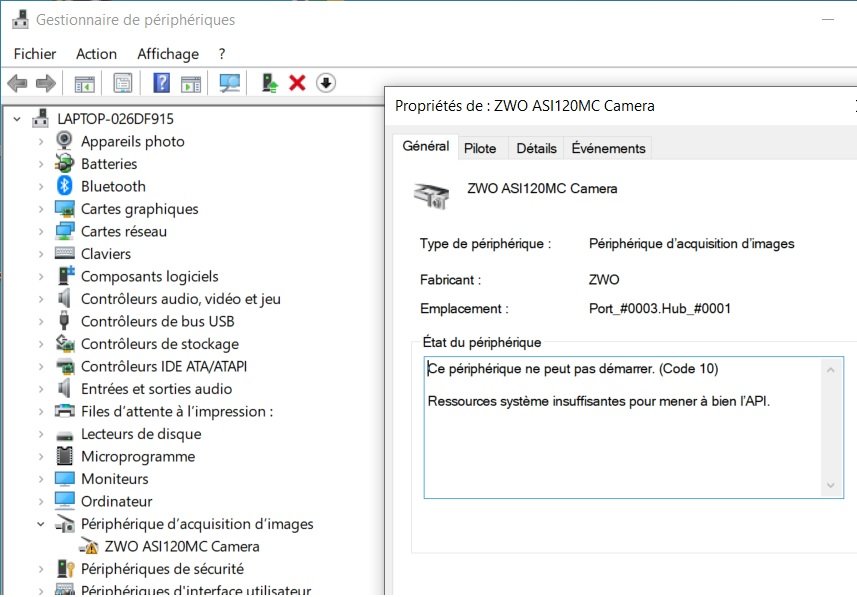Click the show/hide console tree toolbar icon
The image size is (857, 597).
click(84, 84)
